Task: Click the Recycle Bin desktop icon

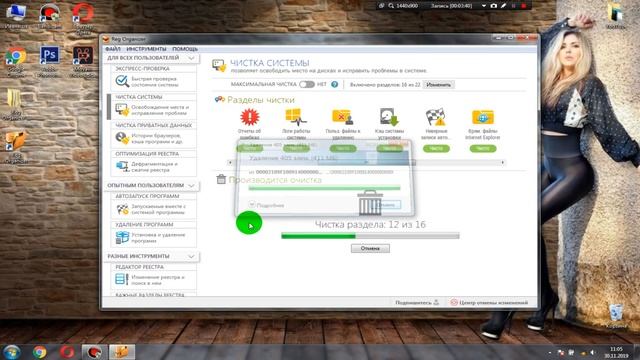Action: click(616, 313)
